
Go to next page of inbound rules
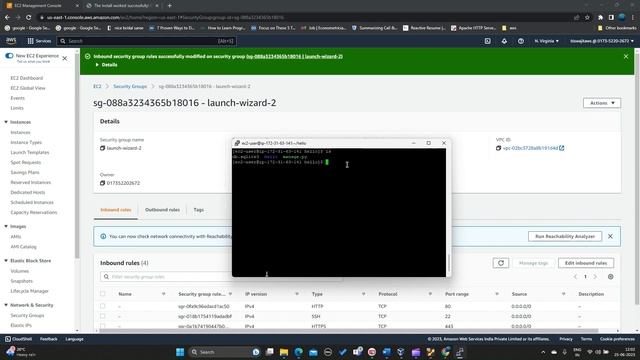click(595, 277)
